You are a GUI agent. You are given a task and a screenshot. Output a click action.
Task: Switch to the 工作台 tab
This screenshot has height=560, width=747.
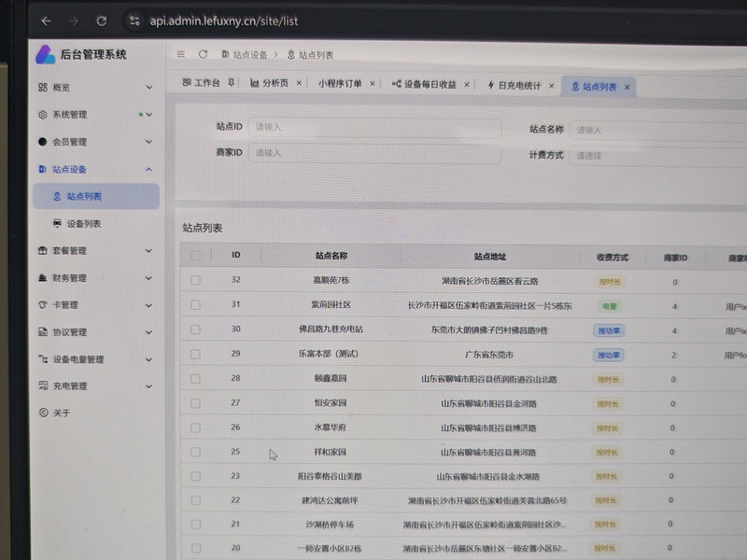(x=201, y=83)
